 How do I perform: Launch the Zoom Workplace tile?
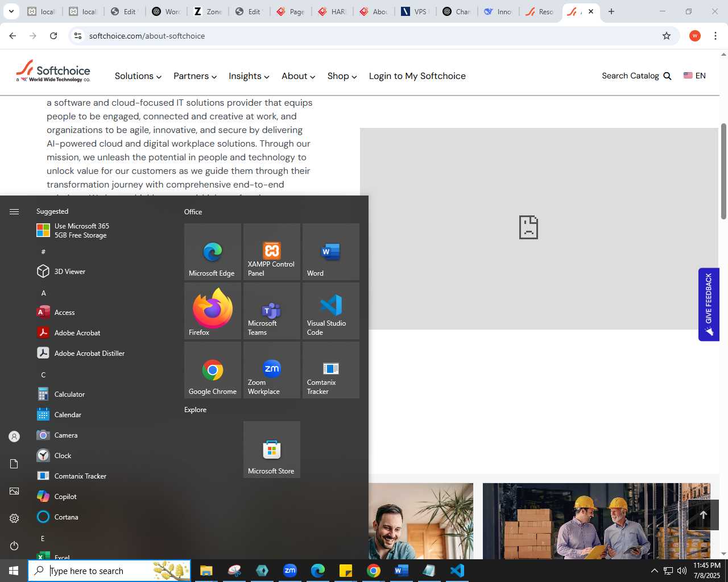271,370
